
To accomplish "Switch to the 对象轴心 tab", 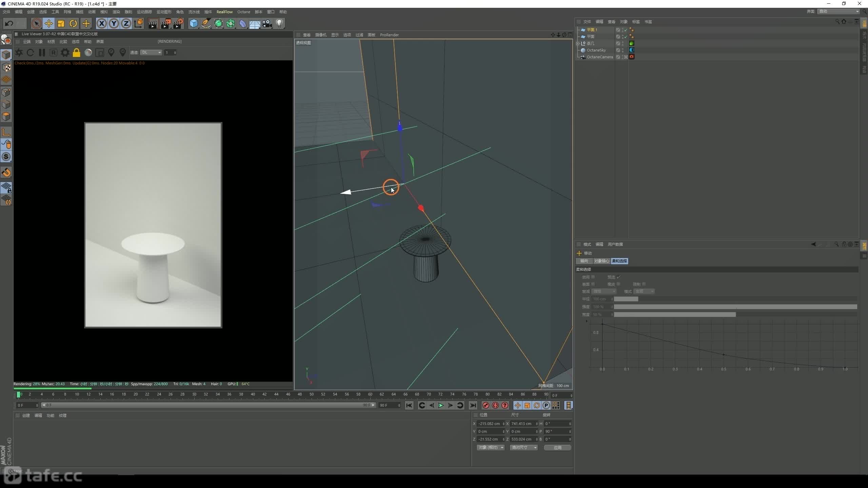I will (x=601, y=261).
